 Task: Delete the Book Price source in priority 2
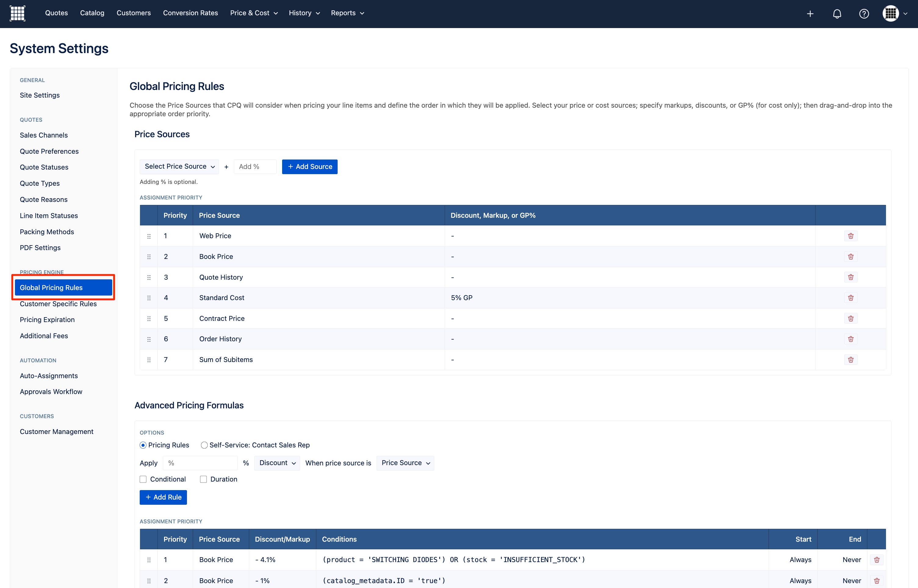(x=851, y=256)
